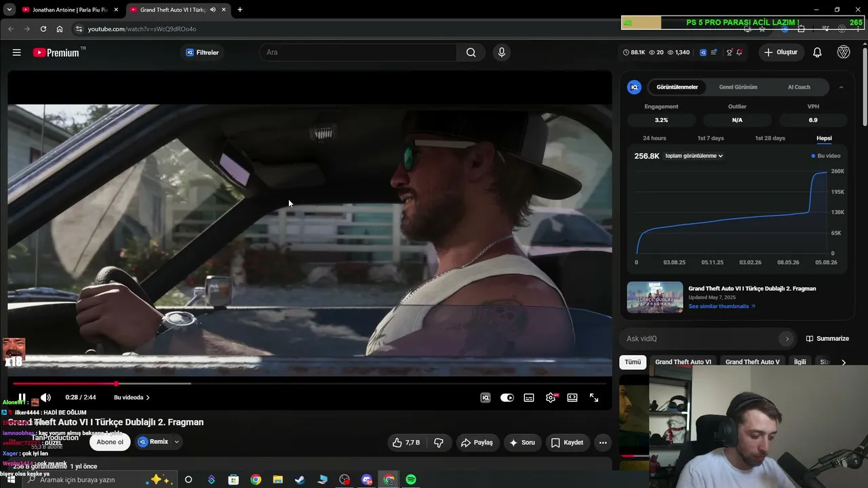
Task: Open the Chrome tab search dropdown
Action: pos(9,9)
